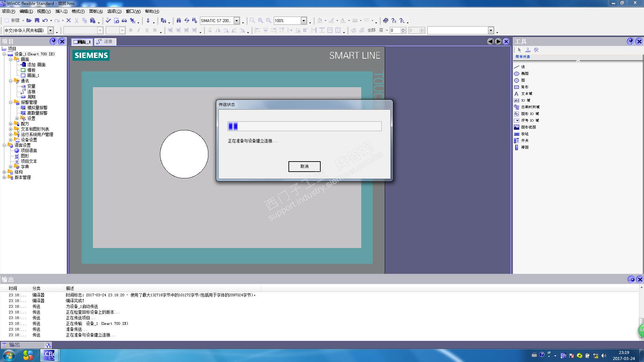Click the zoom in magnifier icon
Viewport: 644px width, 362px height.
coord(261,20)
